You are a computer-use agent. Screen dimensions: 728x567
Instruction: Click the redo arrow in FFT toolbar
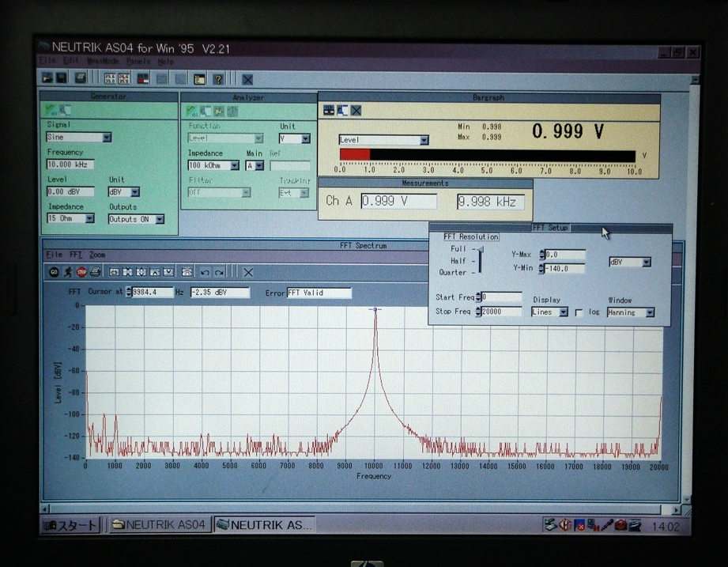219,273
